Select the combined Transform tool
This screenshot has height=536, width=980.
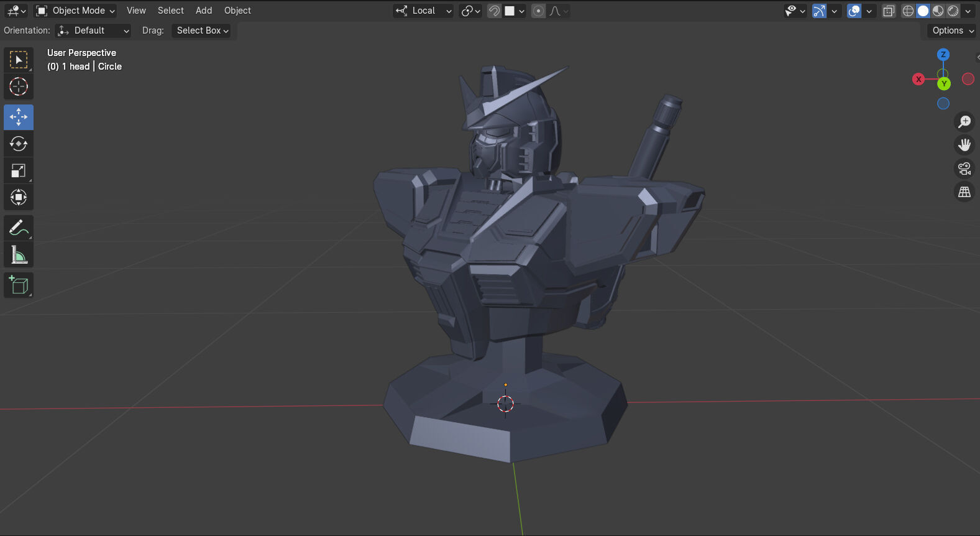click(19, 197)
